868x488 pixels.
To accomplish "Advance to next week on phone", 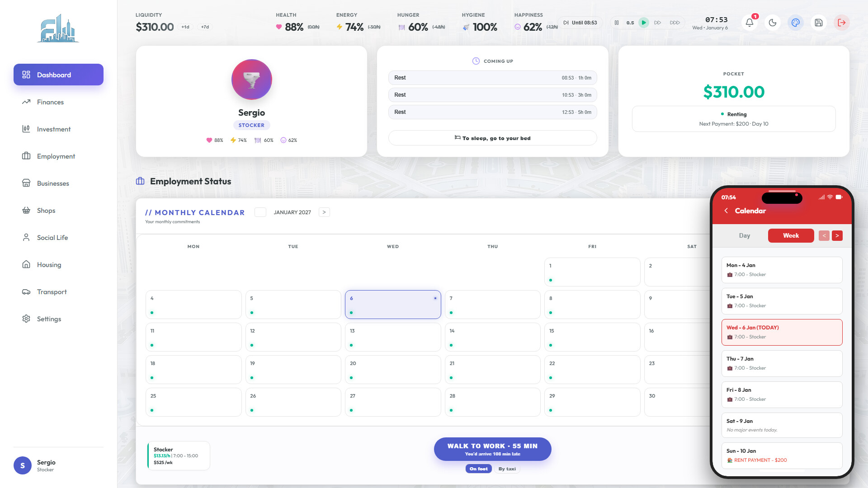I will tap(837, 235).
